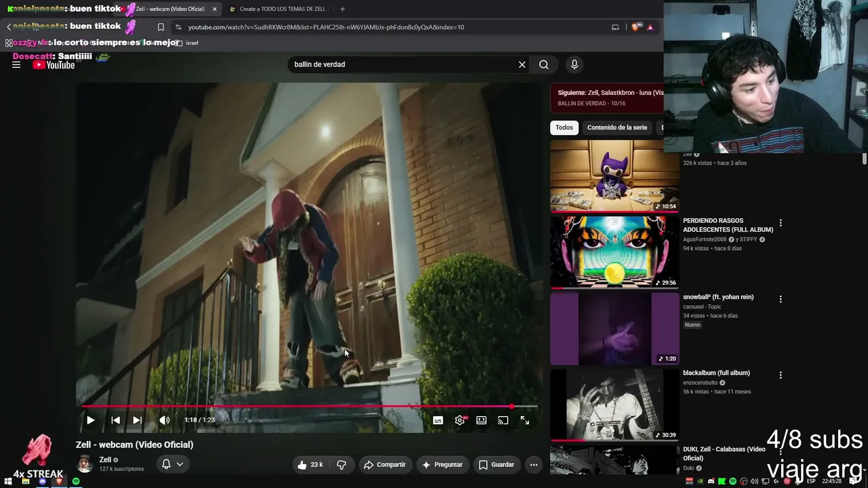Visit the 'carousel - Topic' channel
Screen dimensions: 868x488
pyautogui.click(x=702, y=307)
